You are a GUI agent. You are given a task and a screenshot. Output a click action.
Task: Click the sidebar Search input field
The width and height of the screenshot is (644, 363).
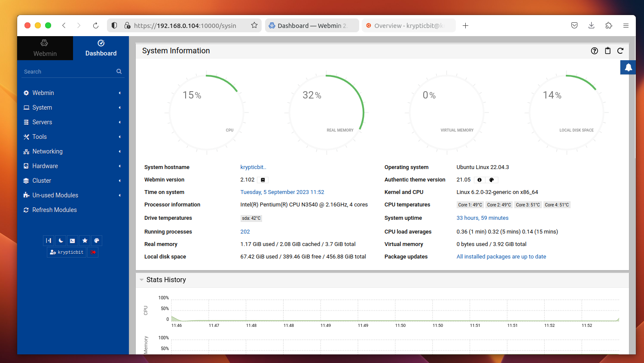click(x=69, y=72)
